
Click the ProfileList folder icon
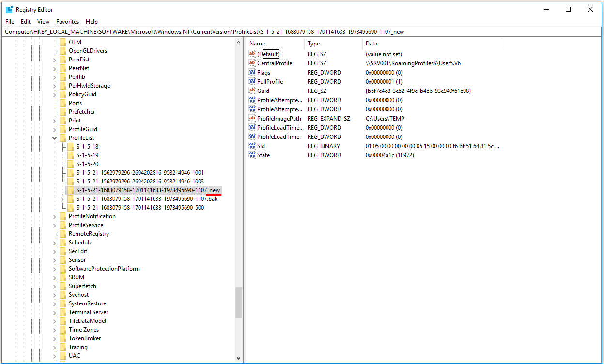tap(62, 138)
